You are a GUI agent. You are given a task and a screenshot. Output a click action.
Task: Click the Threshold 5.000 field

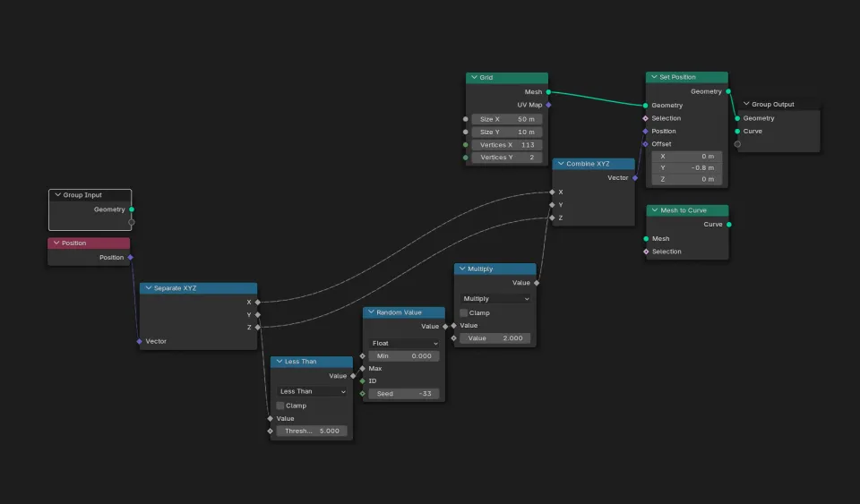click(x=312, y=431)
